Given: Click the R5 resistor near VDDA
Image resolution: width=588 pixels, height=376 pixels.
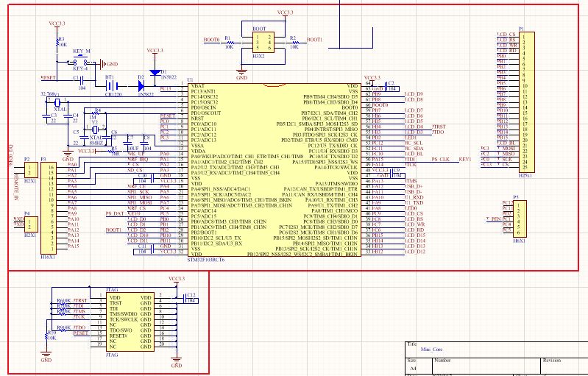Looking at the screenshot, I should point(113,151).
